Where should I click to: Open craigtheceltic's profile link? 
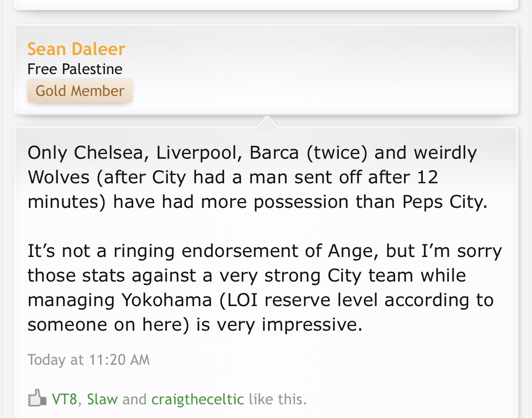(197, 399)
